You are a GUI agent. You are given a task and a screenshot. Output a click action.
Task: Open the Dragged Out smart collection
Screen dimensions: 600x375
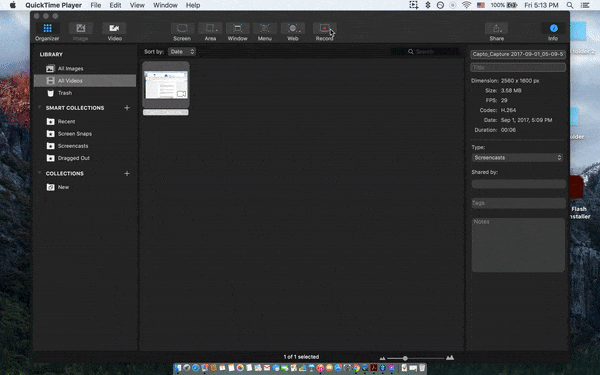[85, 158]
